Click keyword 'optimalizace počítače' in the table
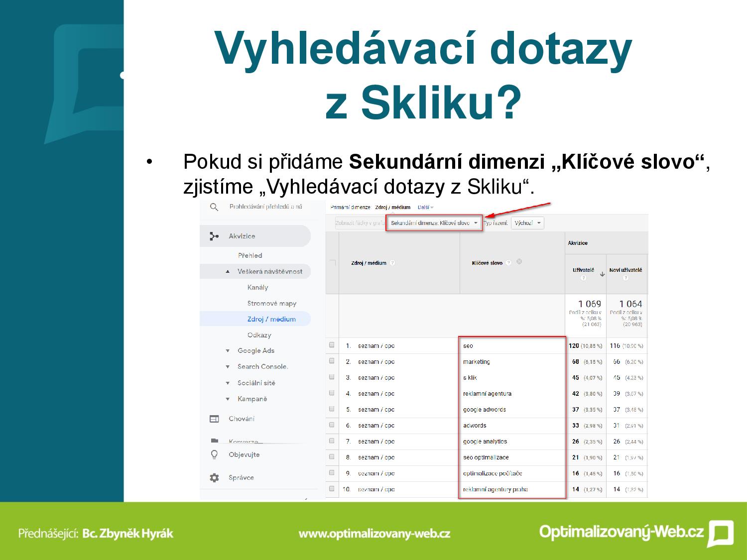The height and width of the screenshot is (560, 747). point(493,473)
